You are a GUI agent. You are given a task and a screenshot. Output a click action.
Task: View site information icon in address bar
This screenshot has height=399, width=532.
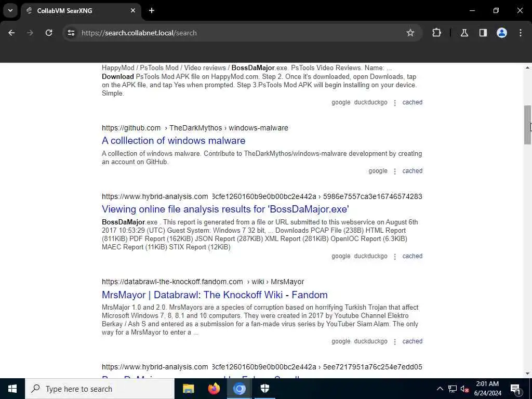(x=71, y=33)
